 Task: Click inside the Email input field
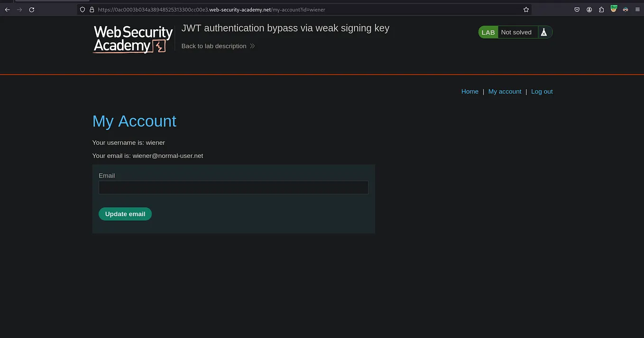[x=233, y=187]
